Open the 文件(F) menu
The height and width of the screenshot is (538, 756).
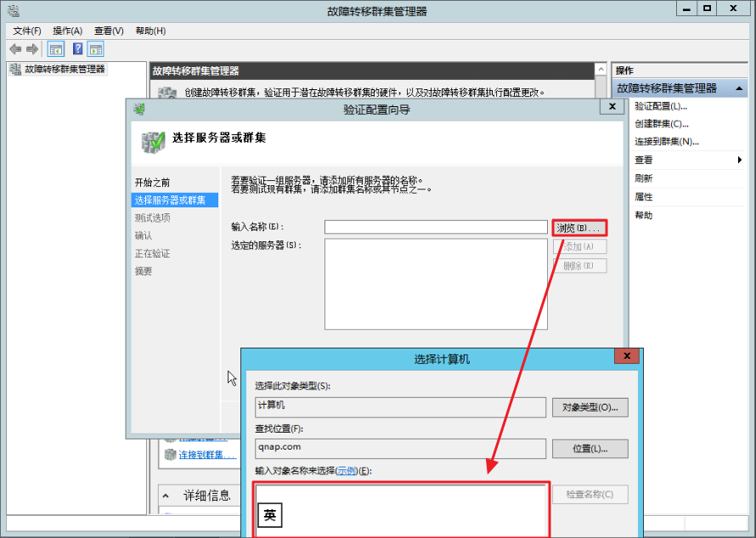point(27,31)
